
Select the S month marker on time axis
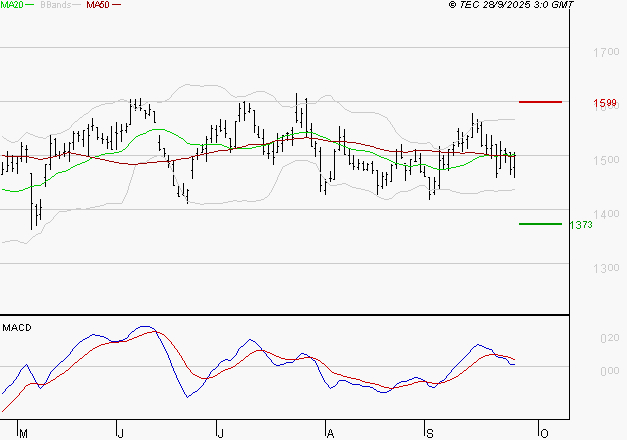click(x=428, y=432)
